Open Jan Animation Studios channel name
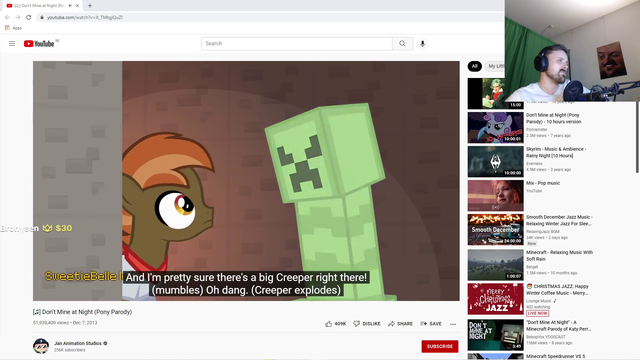640x360 pixels. tap(78, 343)
